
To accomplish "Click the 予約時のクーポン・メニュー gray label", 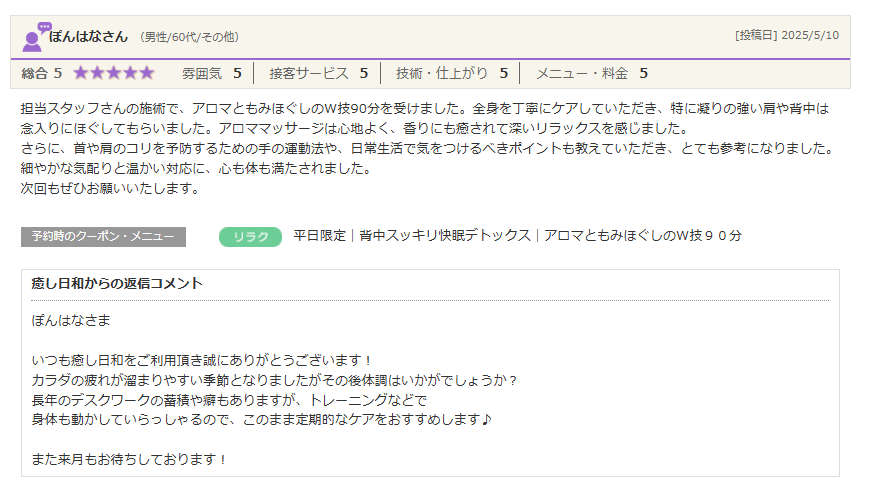I will pos(103,236).
